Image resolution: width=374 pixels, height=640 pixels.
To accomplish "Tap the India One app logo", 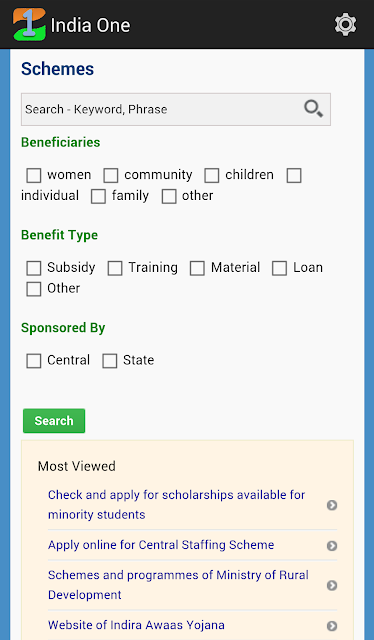I will pos(29,24).
